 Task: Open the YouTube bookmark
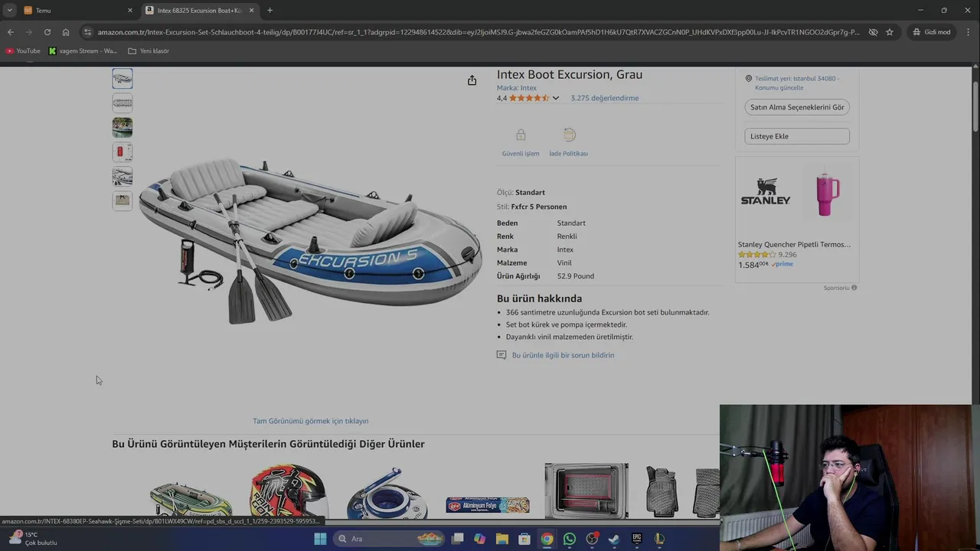tap(23, 51)
